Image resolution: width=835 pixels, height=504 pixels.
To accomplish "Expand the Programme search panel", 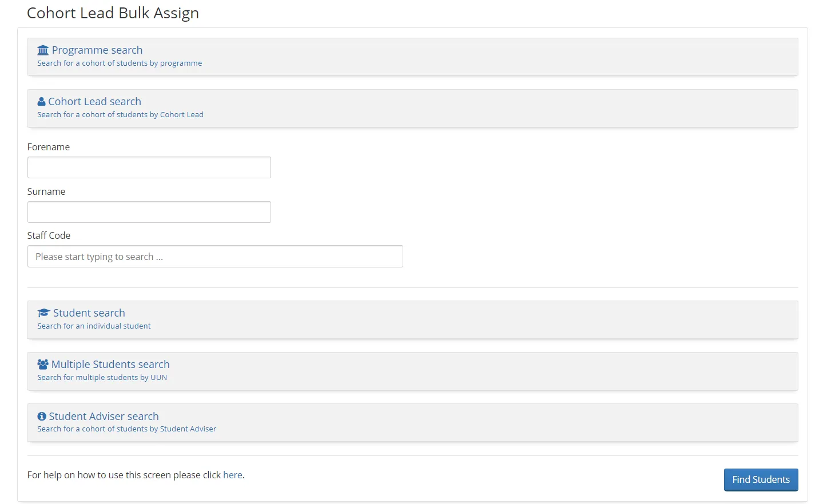I will coord(97,50).
